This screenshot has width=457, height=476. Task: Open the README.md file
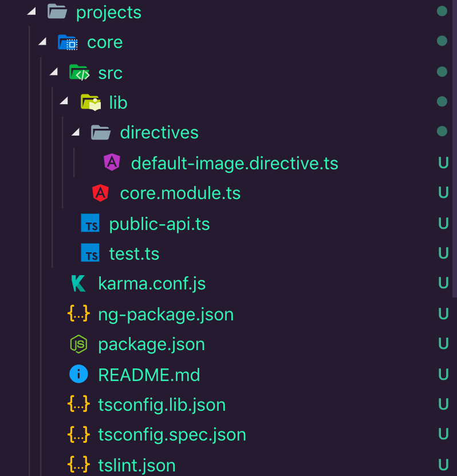[149, 374]
